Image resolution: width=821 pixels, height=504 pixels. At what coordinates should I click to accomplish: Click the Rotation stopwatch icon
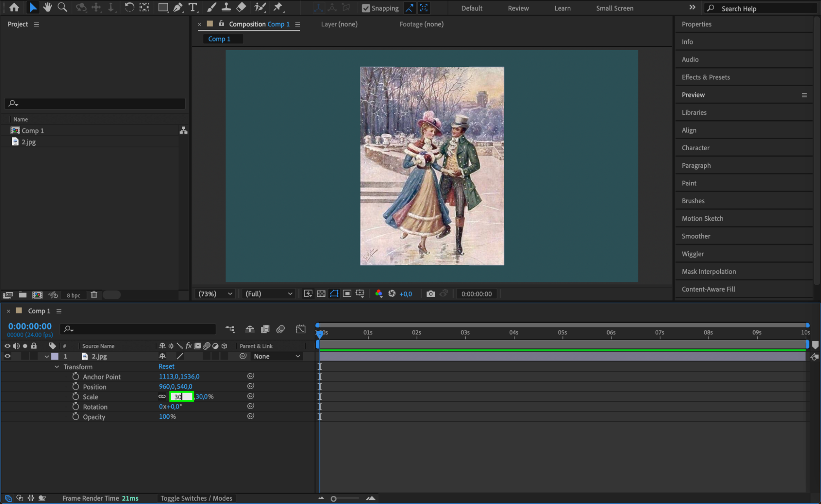(76, 406)
